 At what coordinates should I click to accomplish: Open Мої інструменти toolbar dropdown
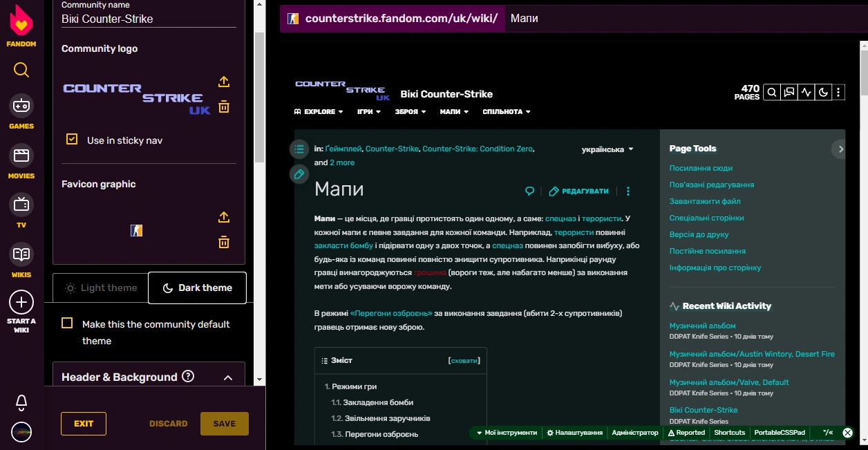pos(507,433)
